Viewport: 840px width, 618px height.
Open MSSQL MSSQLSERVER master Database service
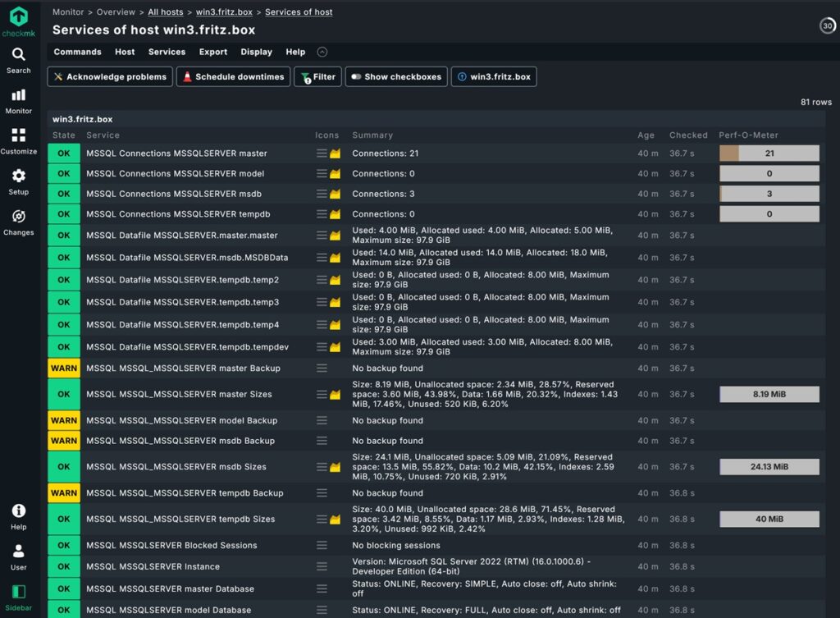(171, 588)
